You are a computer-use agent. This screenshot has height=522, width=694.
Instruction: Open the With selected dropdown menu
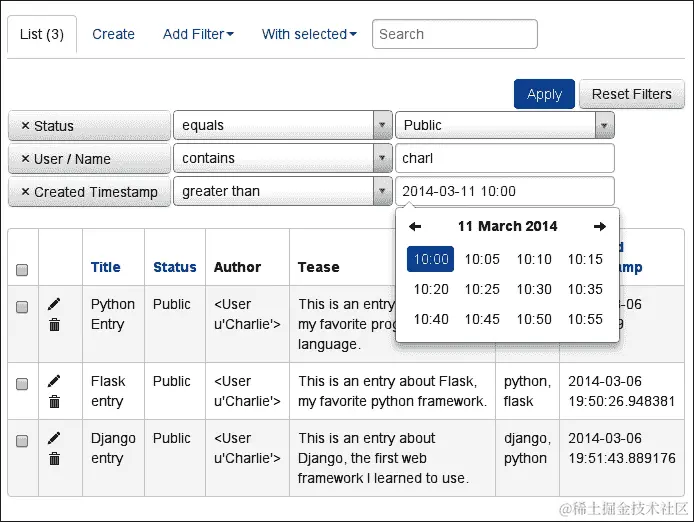pos(309,34)
